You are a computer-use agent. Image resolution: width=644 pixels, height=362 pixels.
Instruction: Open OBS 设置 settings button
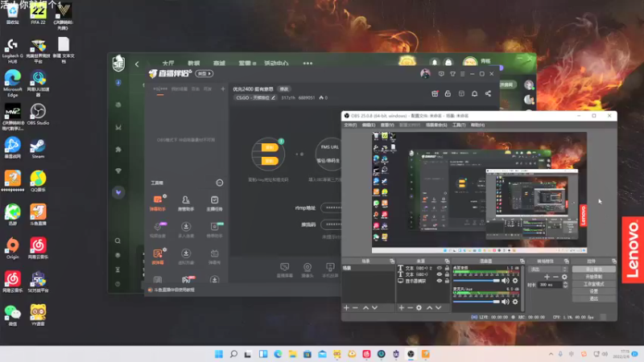click(593, 291)
